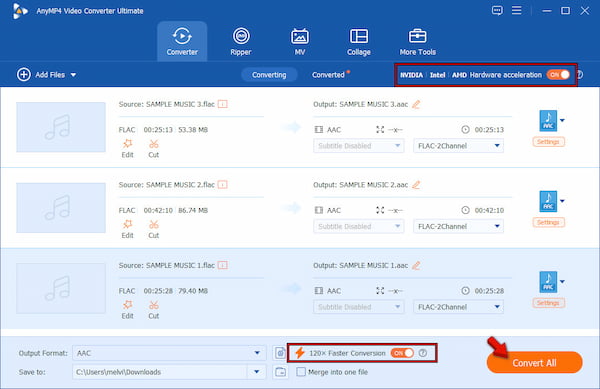This screenshot has height=389, width=600.
Task: Open help icon for Faster Conversion
Action: coord(423,353)
